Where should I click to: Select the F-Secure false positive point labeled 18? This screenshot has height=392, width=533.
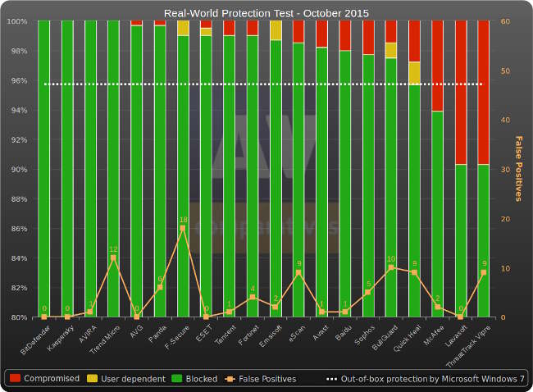(x=183, y=228)
